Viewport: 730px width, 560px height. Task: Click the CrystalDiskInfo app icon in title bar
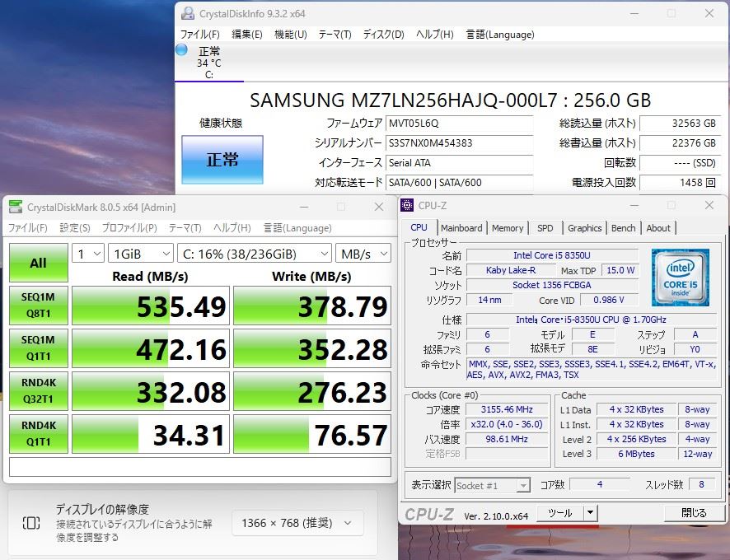point(188,13)
